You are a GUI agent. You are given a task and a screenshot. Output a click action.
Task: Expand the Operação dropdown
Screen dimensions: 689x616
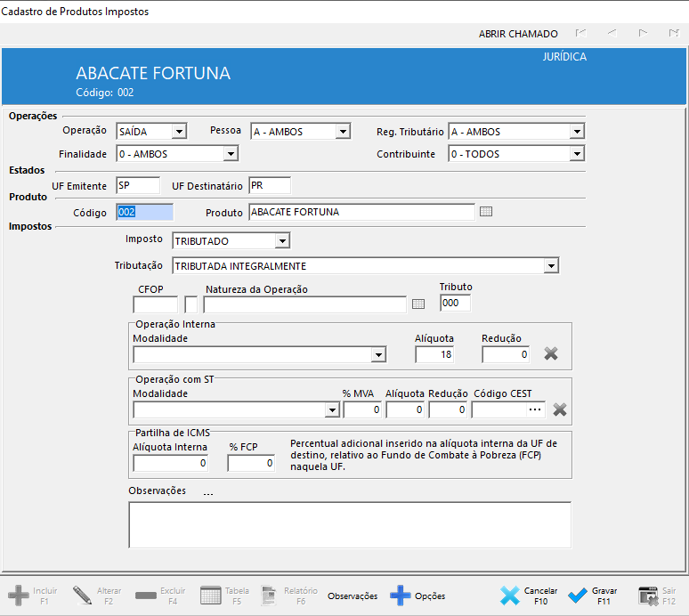(x=180, y=132)
